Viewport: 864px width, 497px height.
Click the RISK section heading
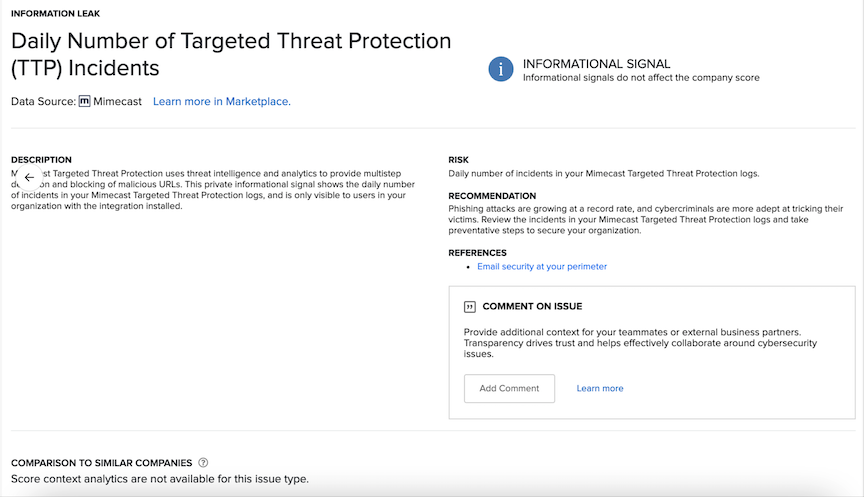(458, 160)
